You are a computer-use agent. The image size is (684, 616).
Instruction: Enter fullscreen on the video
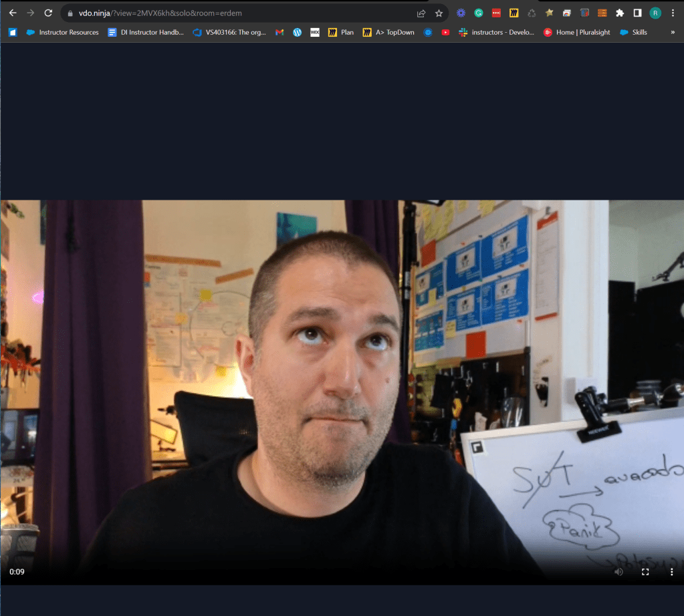pos(645,571)
